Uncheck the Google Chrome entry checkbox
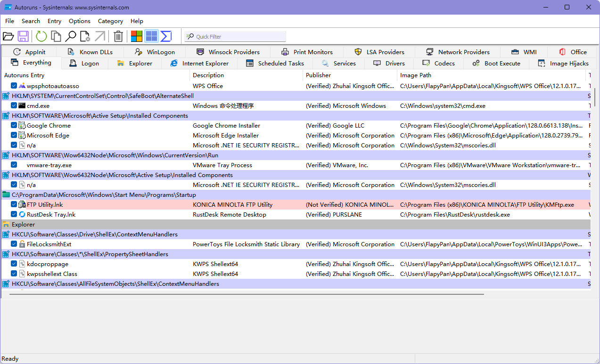This screenshot has width=600, height=364. [14, 126]
